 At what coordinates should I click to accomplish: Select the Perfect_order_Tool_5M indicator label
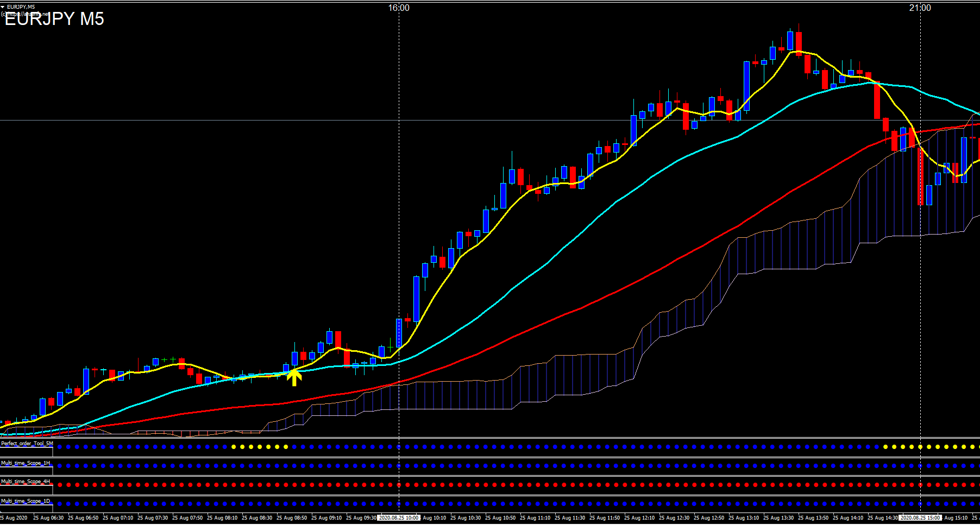click(27, 444)
